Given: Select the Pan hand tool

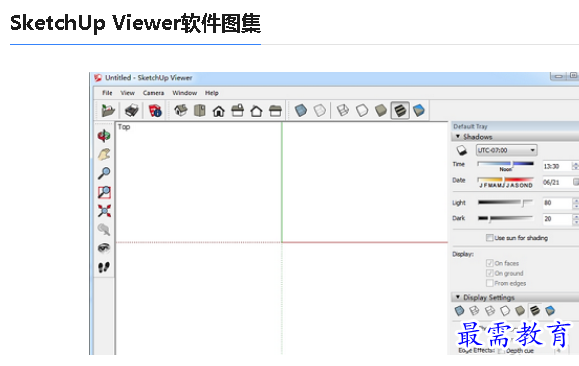Looking at the screenshot, I should click(104, 154).
